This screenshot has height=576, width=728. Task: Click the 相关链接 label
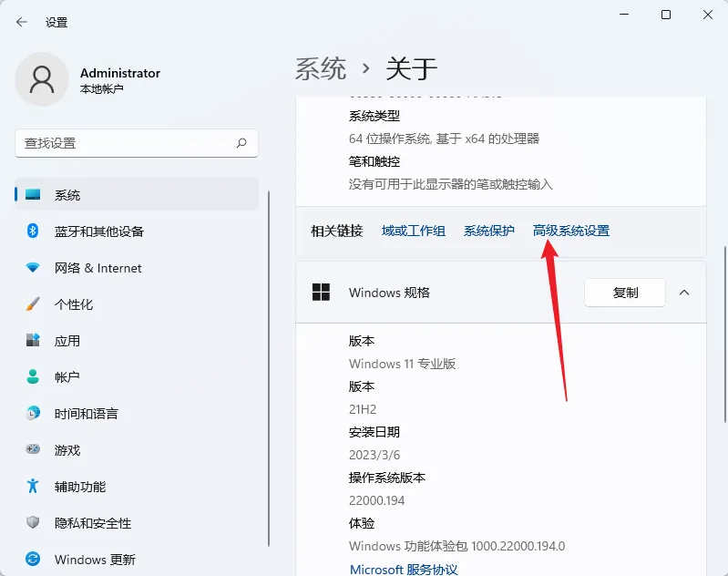[336, 231]
